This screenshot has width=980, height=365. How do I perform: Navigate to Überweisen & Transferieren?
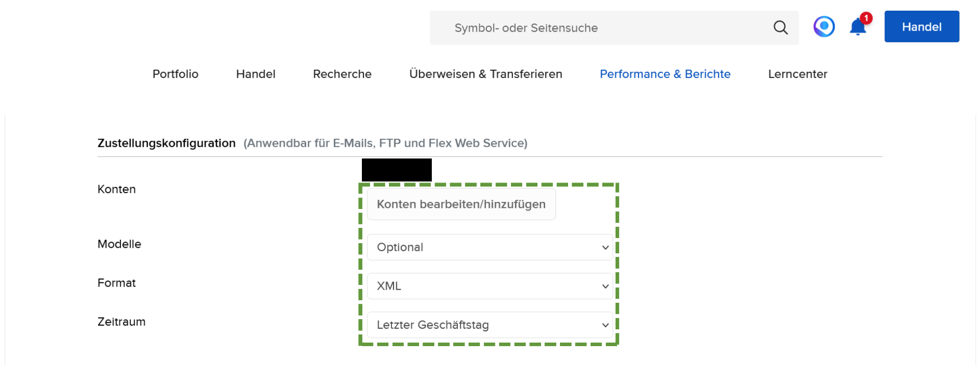coord(485,74)
